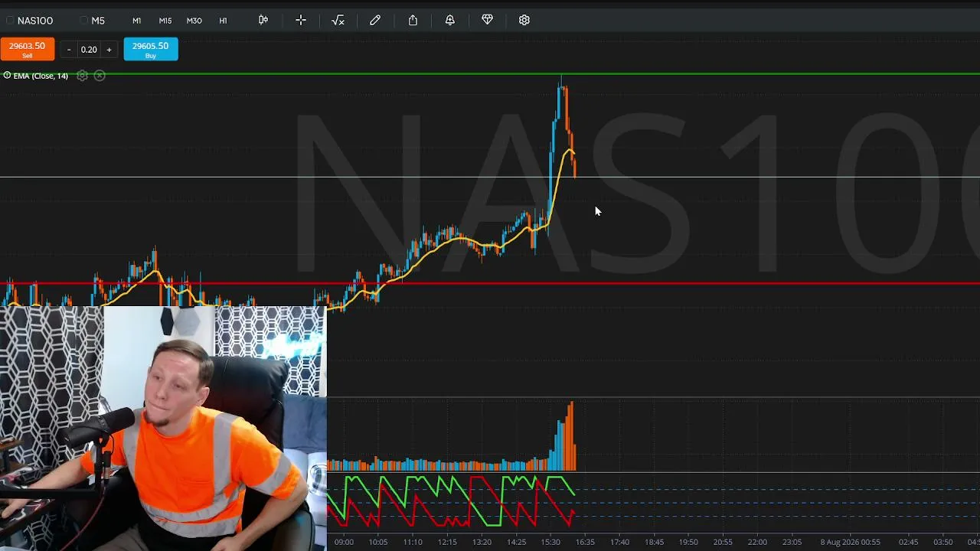Toggle EMA indicator visibility eye icon
Screen dimensions: 980x551
(x=7, y=75)
